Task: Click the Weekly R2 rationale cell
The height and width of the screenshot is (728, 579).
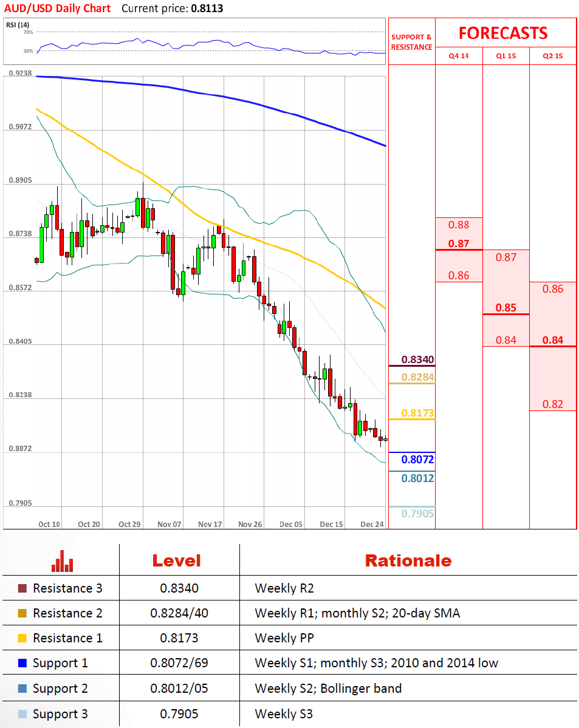Action: coord(284,588)
